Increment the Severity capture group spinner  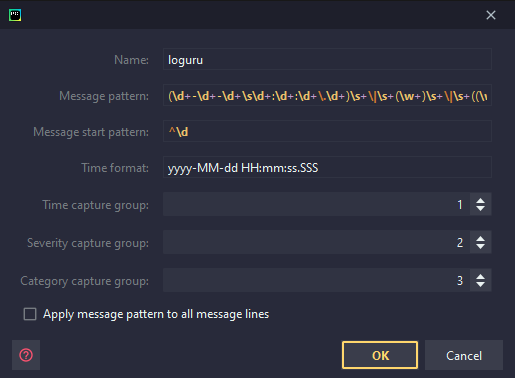[x=480, y=239]
